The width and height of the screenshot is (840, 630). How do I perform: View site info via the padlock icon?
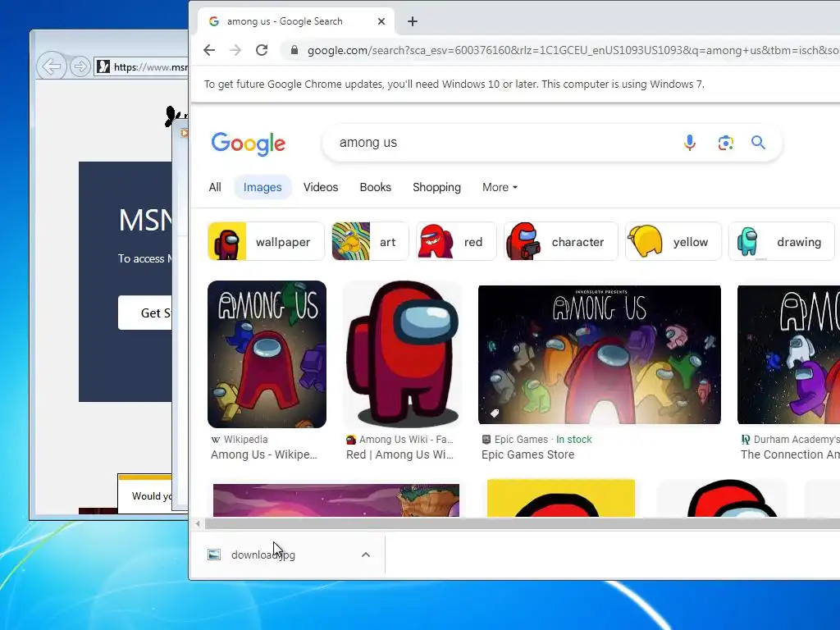[294, 50]
